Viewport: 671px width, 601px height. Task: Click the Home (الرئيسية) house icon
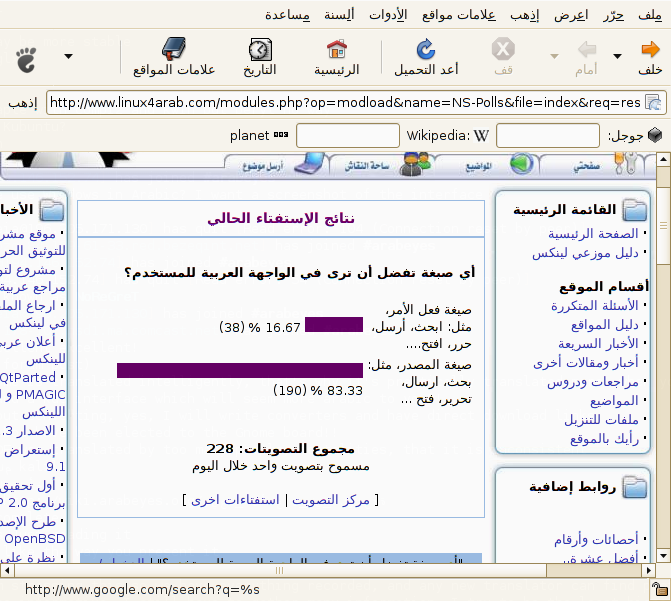tap(337, 50)
